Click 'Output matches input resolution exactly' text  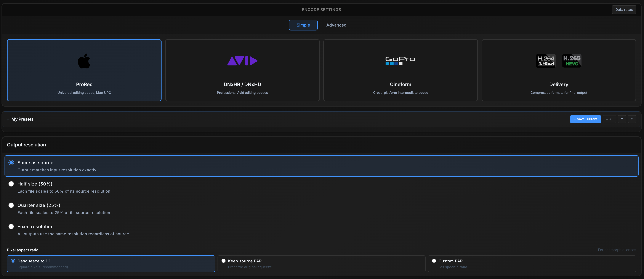click(57, 170)
